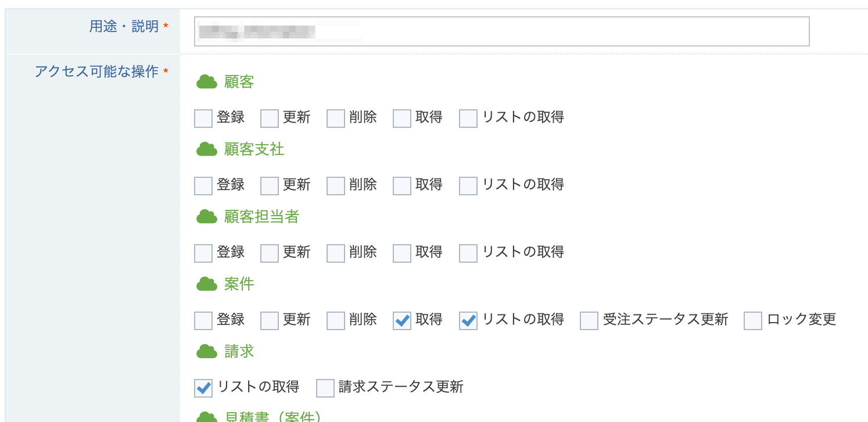Check 取得 under 顧客支社
868x422 pixels.
coord(402,186)
